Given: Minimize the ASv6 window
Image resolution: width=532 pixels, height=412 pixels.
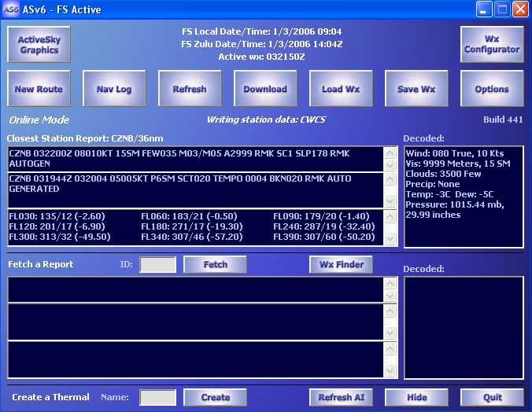Looking at the screenshot, I should pyautogui.click(x=484, y=9).
